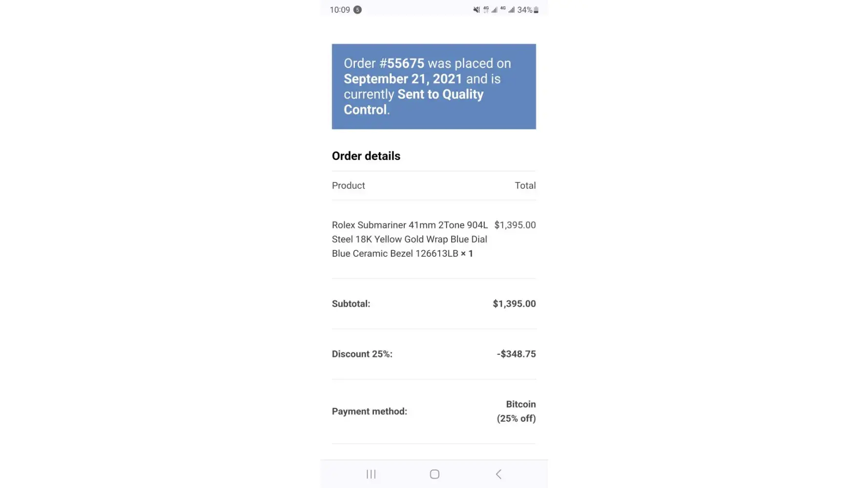Screen dimensions: 868x488
Task: Tap the Android back arrow
Action: [498, 474]
